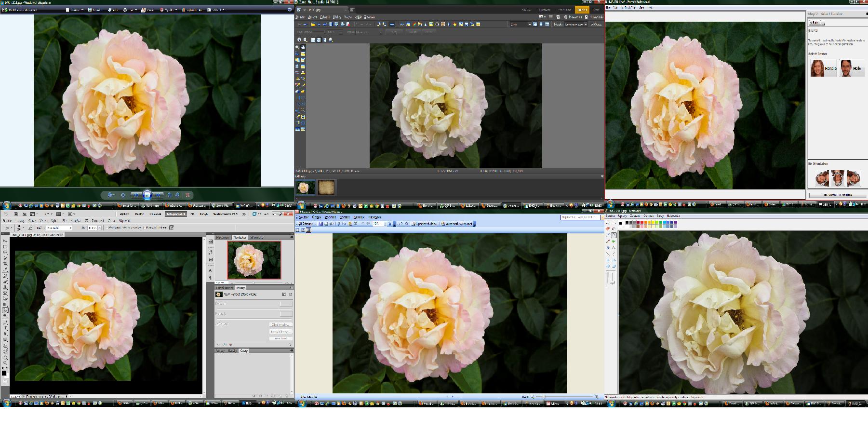Select the orange Editor tab in Zoner
This screenshot has height=443, width=868.
click(582, 10)
